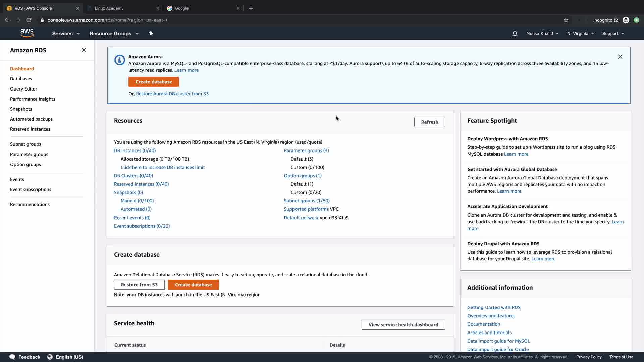
Task: Click the AWS logo home icon
Action: click(27, 33)
